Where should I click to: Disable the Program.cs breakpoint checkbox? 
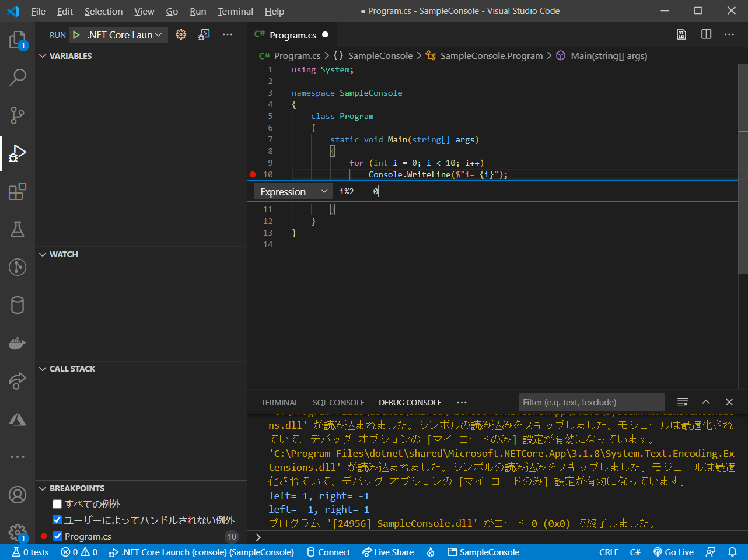coord(57,536)
